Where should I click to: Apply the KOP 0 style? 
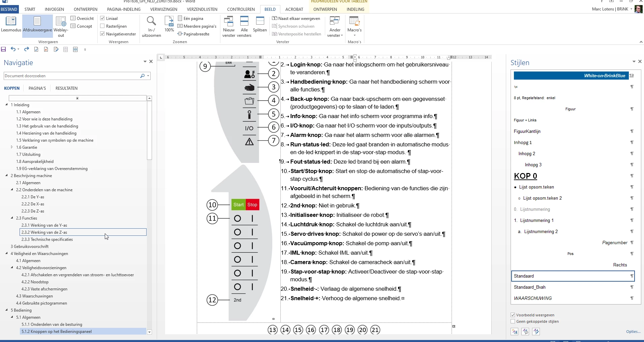point(573,176)
